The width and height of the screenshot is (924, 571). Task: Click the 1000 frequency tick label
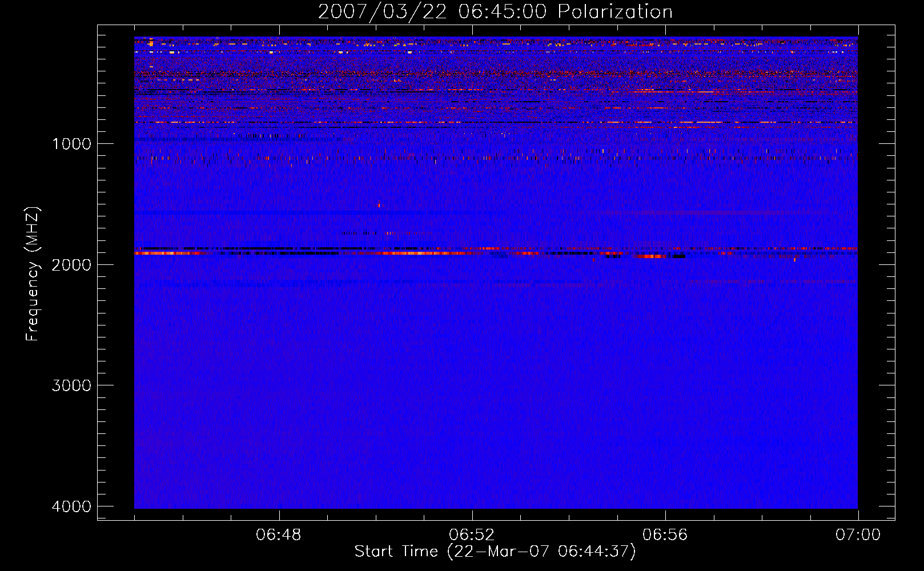[x=71, y=144]
